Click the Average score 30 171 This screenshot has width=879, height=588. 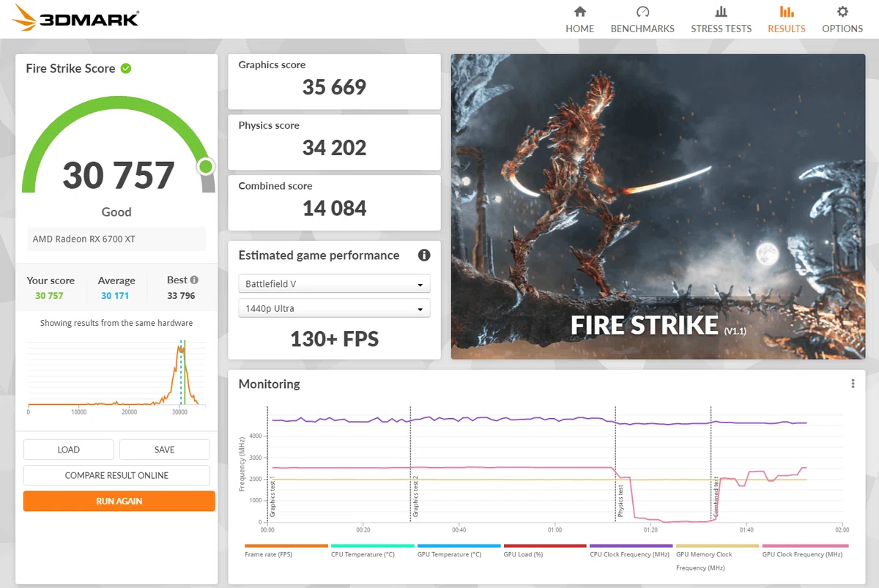(x=115, y=296)
